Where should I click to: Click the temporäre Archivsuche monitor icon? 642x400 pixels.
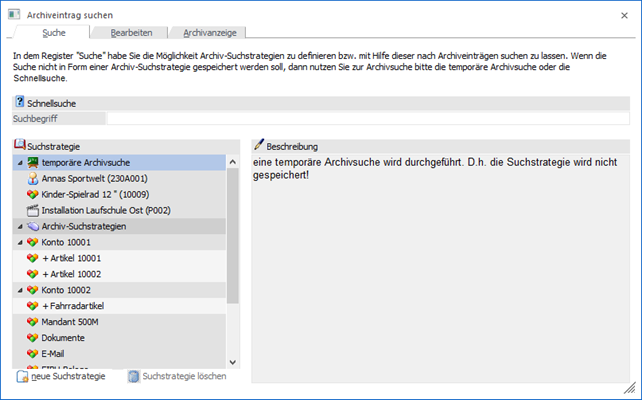point(32,162)
